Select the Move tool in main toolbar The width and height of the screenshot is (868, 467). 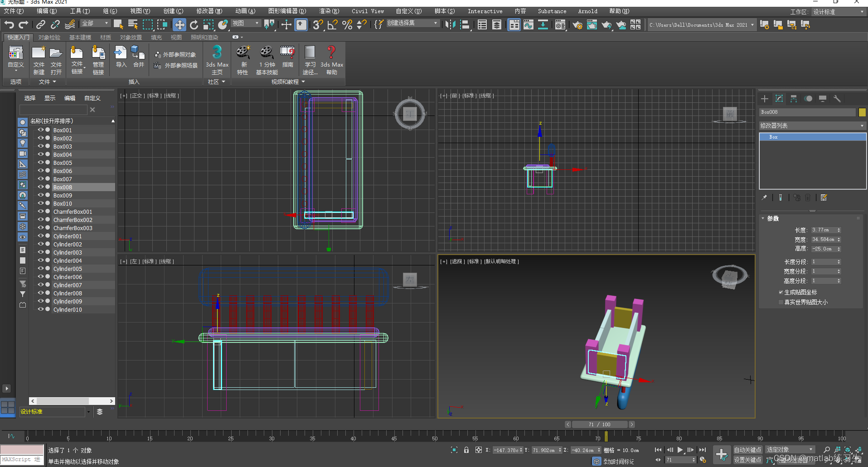[x=179, y=25]
